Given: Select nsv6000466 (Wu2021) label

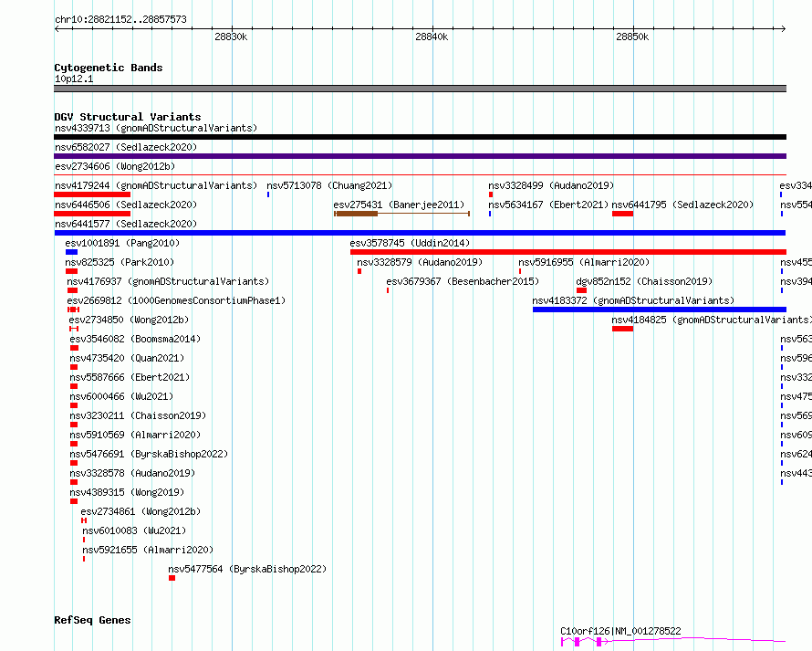Looking at the screenshot, I should [121, 396].
